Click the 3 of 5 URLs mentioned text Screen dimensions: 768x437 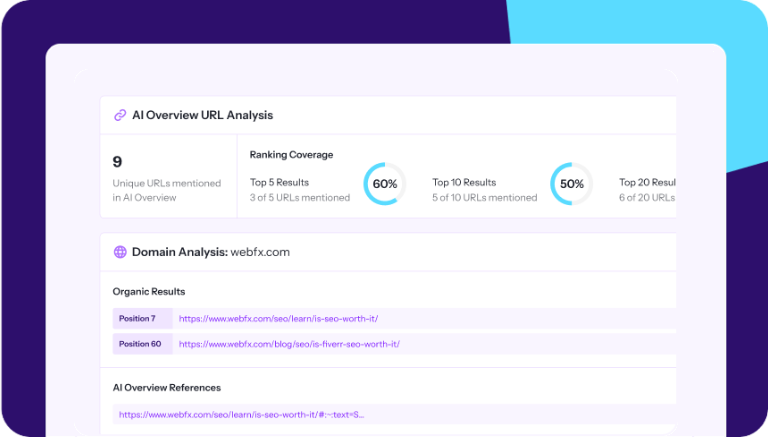pyautogui.click(x=300, y=198)
